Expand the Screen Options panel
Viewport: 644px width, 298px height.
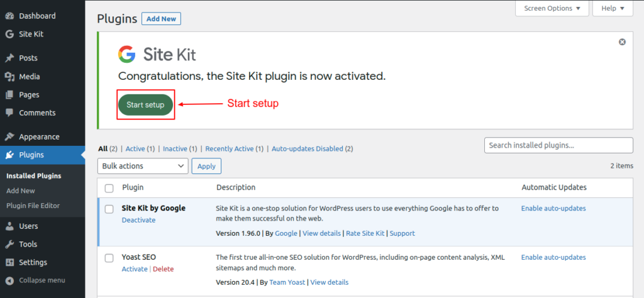pos(552,8)
